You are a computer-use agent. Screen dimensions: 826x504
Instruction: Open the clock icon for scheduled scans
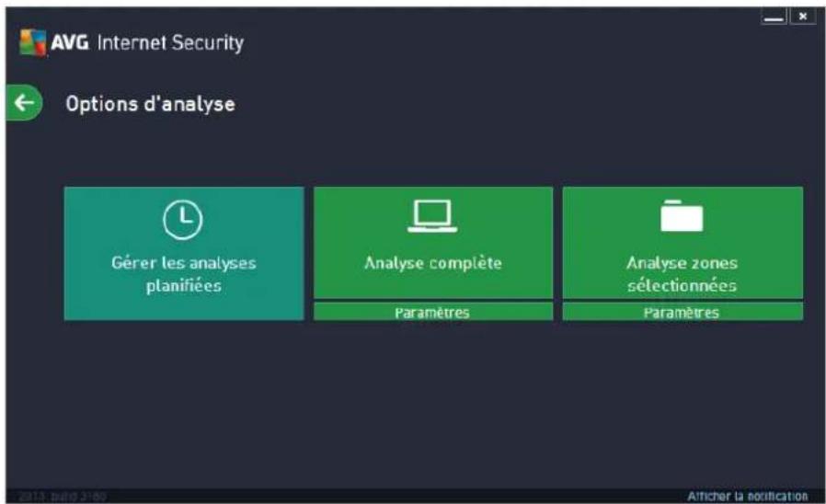pyautogui.click(x=183, y=220)
